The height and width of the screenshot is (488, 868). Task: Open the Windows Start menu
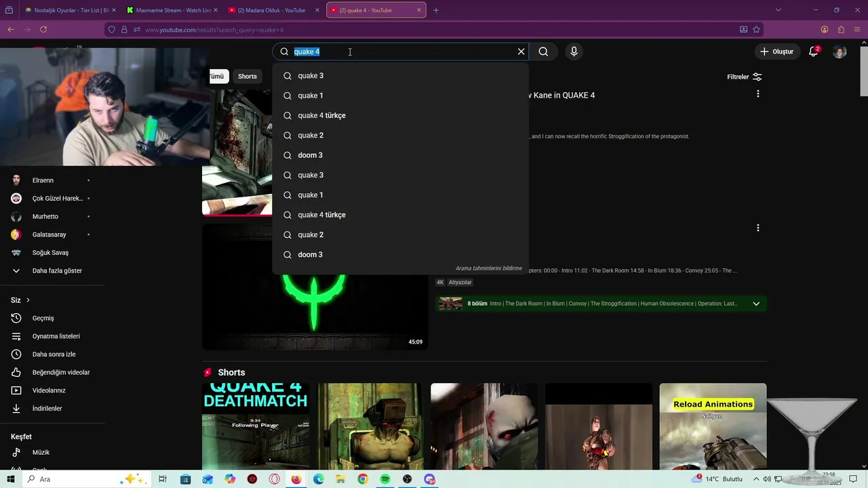(11, 479)
